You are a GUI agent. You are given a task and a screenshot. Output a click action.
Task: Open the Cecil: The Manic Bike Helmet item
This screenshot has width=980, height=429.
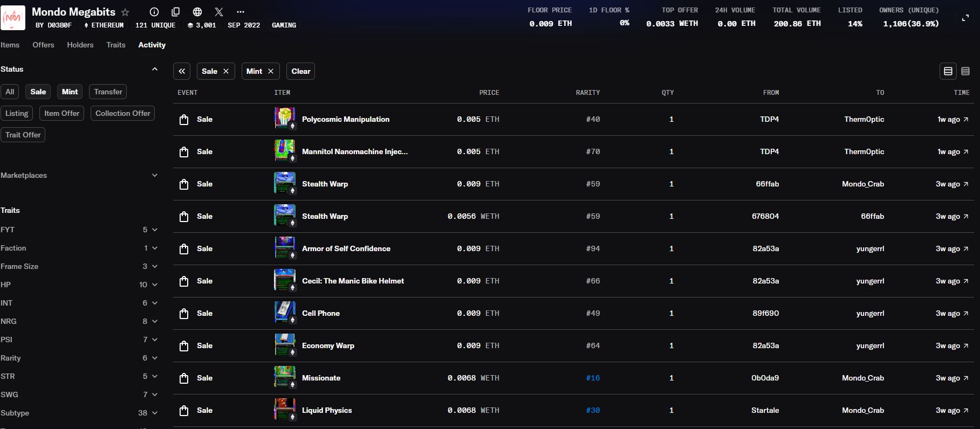(x=353, y=281)
